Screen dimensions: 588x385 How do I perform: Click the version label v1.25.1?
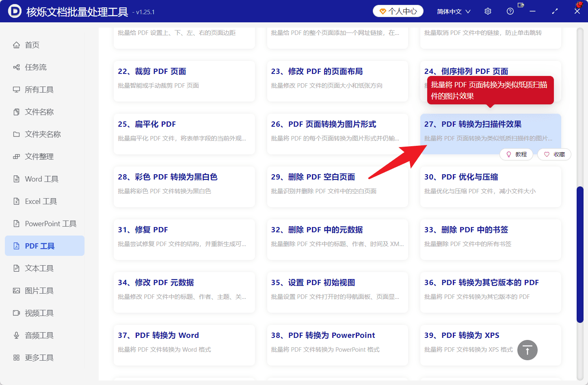click(145, 12)
